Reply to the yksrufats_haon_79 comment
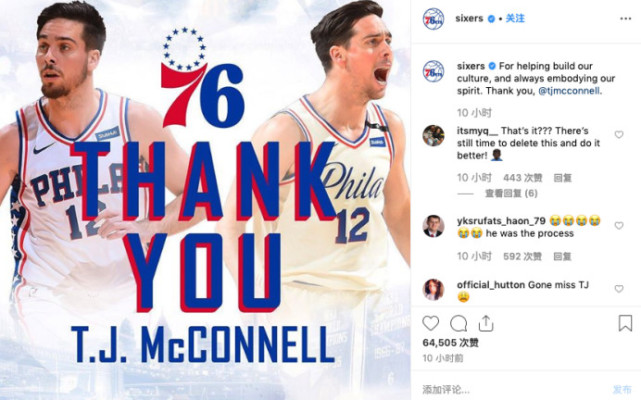 562,256
